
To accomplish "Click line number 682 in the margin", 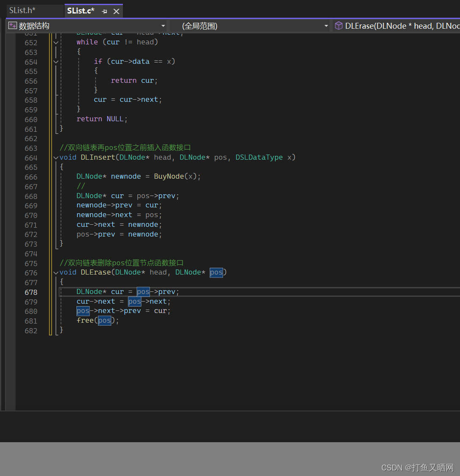I will pyautogui.click(x=31, y=331).
